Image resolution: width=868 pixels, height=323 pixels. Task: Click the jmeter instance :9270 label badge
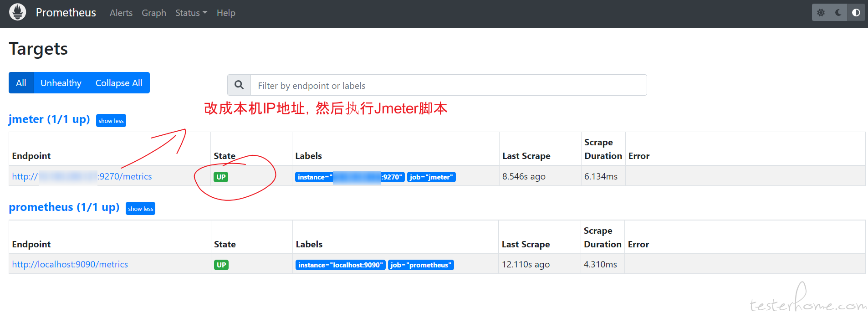[350, 177]
